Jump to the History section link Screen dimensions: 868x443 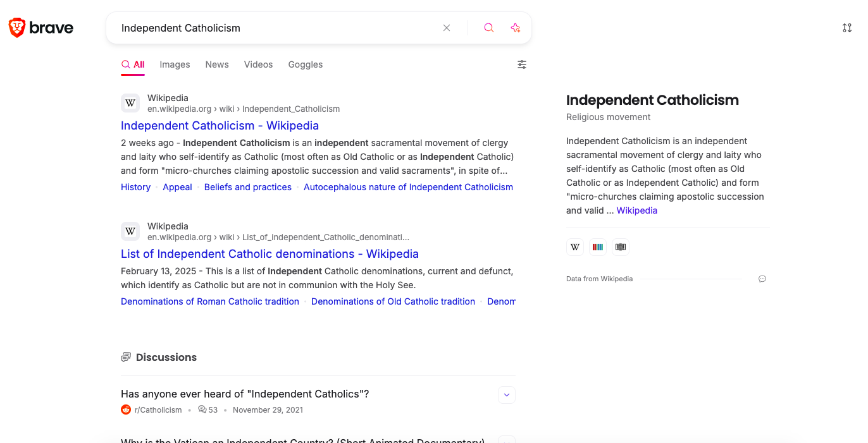[x=135, y=187]
